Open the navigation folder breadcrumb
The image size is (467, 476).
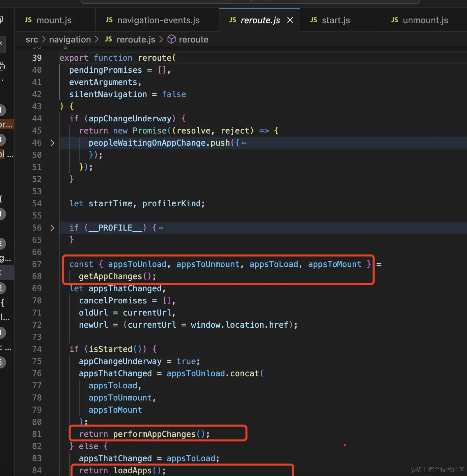pyautogui.click(x=70, y=39)
